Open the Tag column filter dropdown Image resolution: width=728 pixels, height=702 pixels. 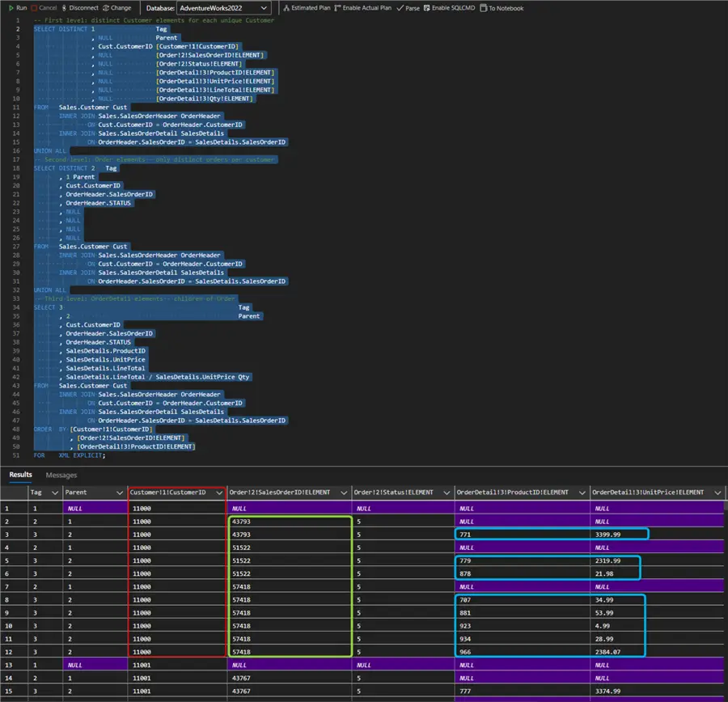click(54, 493)
